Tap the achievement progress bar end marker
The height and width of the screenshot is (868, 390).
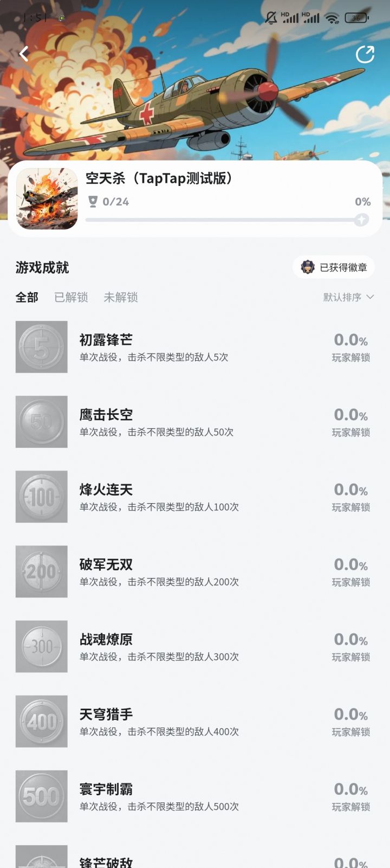[361, 220]
